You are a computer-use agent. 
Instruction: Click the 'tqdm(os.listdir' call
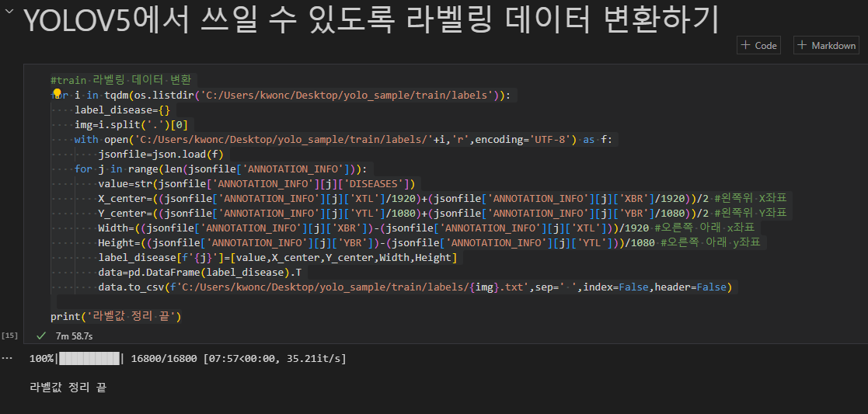coord(149,96)
